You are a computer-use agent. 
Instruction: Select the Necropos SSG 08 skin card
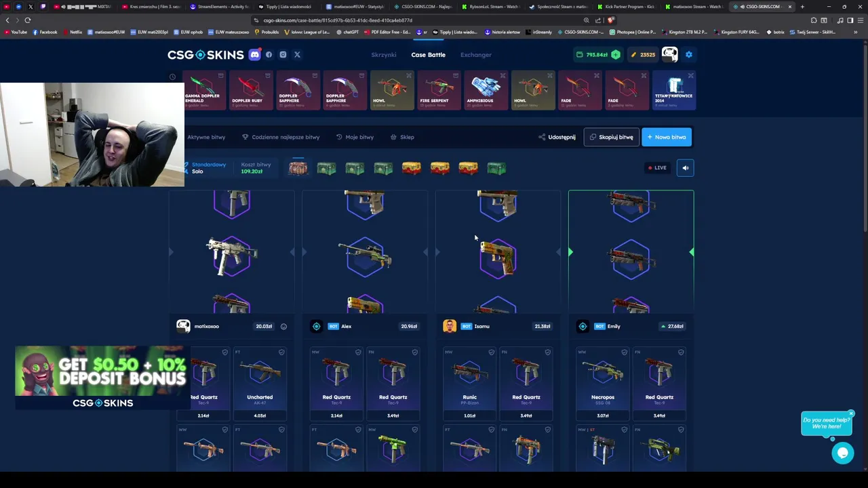pyautogui.click(x=602, y=384)
